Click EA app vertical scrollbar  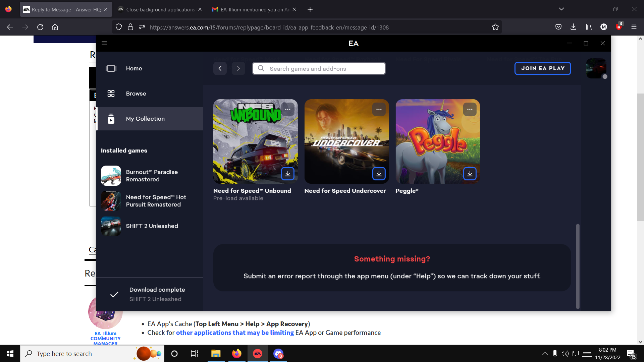578,266
